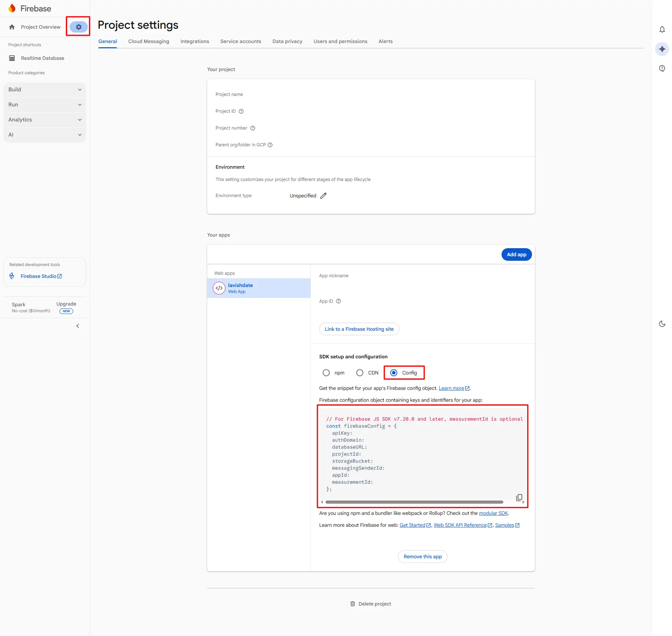Switch to the Cloud Messaging tab
This screenshot has width=672, height=636.
click(x=148, y=41)
